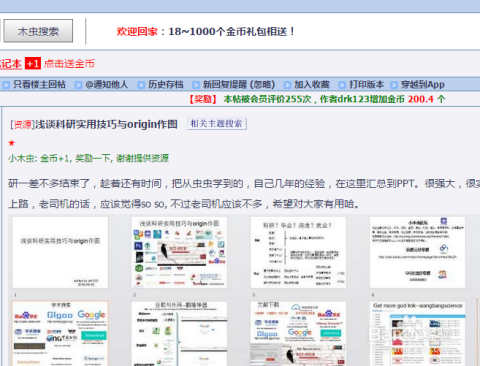This screenshot has height=366, width=480.
Task: Click post title 浅谈科研实用技巧与origin作图
Action: coord(106,124)
